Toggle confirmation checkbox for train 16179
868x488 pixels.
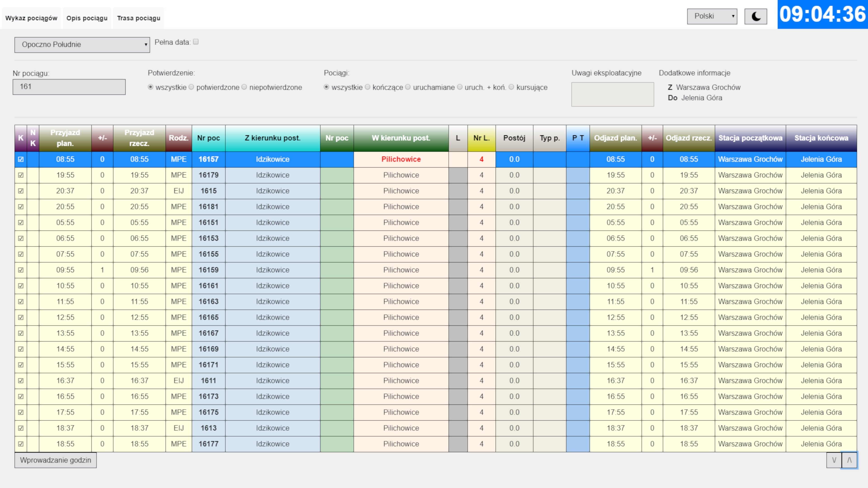[x=21, y=175]
